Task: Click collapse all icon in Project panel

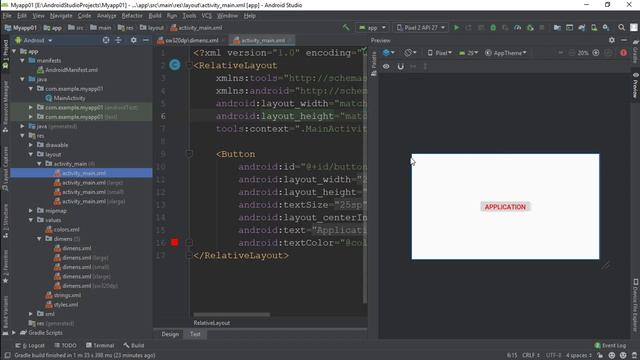Action: (118, 40)
